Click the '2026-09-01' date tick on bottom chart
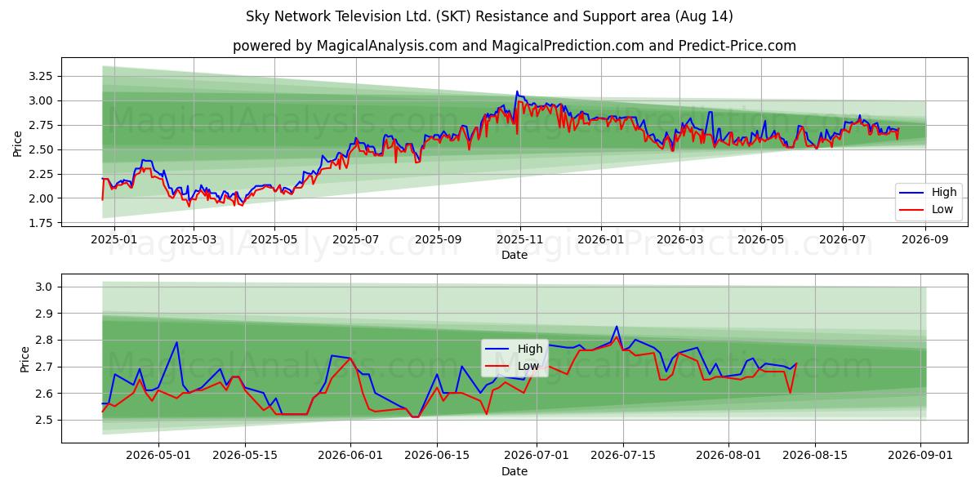980x490 pixels. point(921,457)
